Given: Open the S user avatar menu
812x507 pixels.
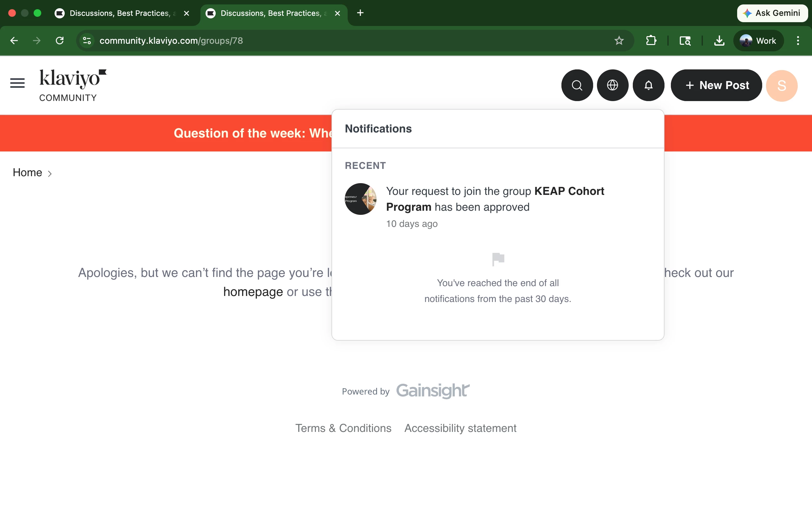Looking at the screenshot, I should click(782, 86).
